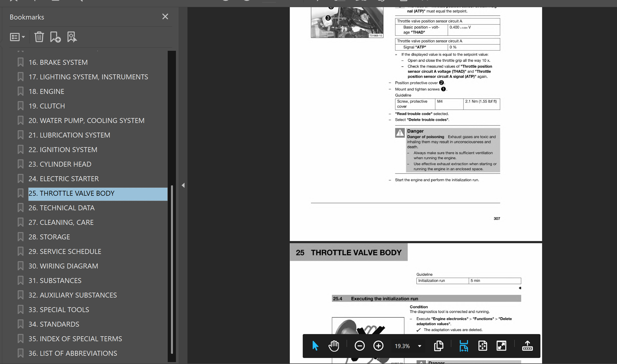Enter full screen mode
The height and width of the screenshot is (364, 617).
coord(501,346)
